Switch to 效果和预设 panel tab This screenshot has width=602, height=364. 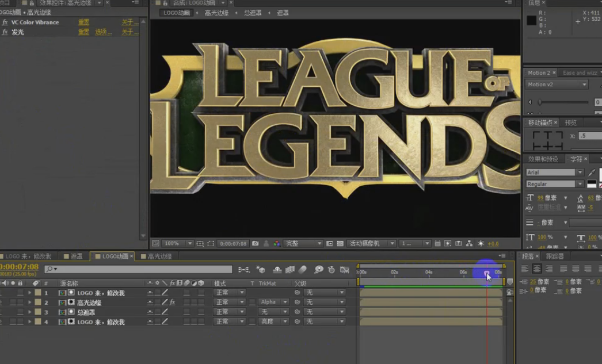[x=543, y=159]
